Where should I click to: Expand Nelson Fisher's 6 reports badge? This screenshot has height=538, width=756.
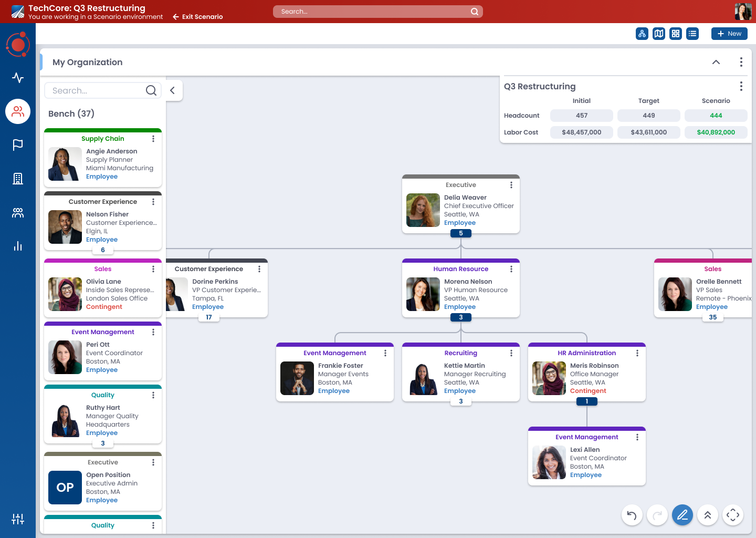point(103,250)
